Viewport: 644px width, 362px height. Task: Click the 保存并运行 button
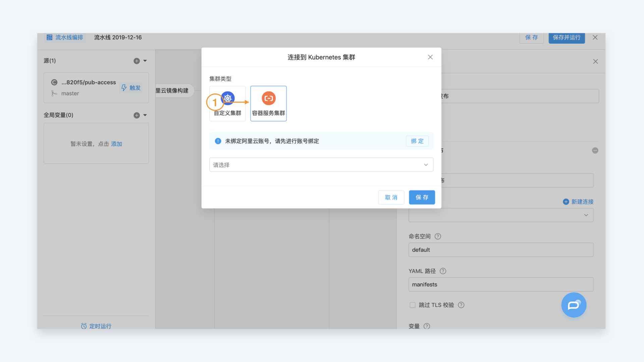click(567, 38)
